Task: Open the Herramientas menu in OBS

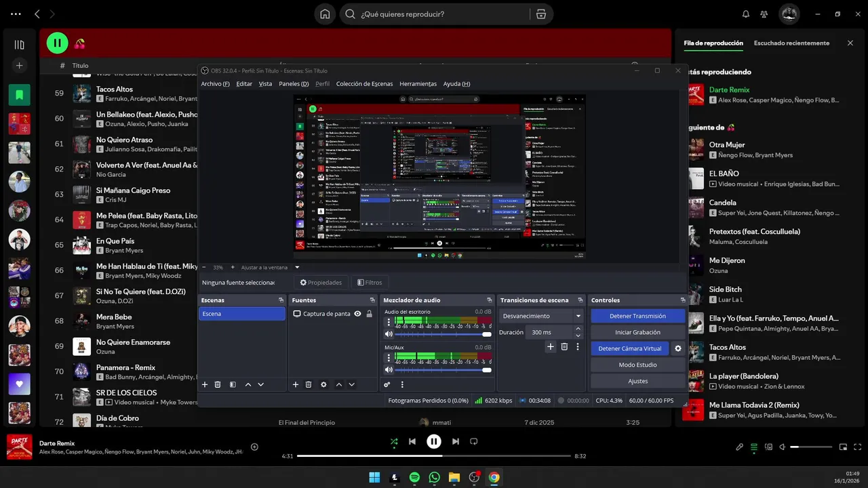Action: (418, 83)
